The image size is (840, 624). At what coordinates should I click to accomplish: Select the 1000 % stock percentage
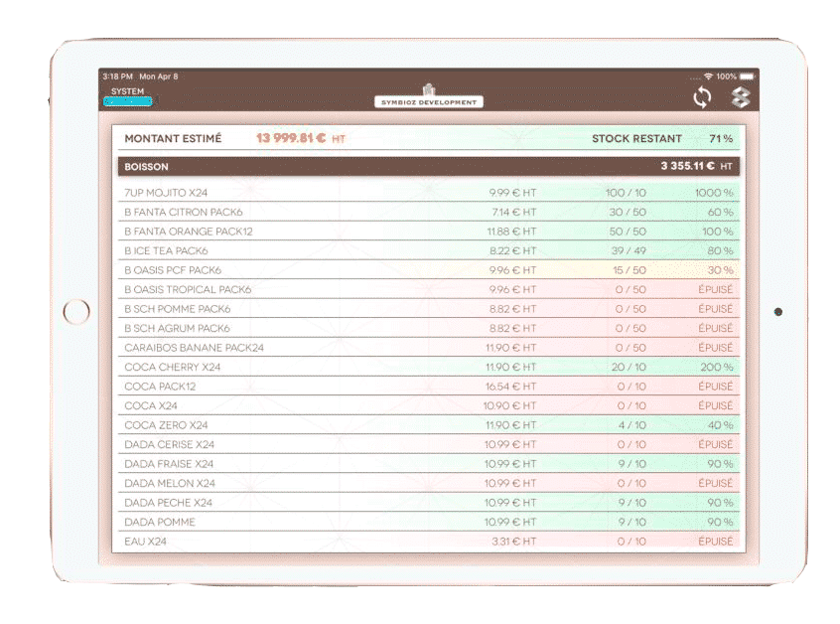714,193
